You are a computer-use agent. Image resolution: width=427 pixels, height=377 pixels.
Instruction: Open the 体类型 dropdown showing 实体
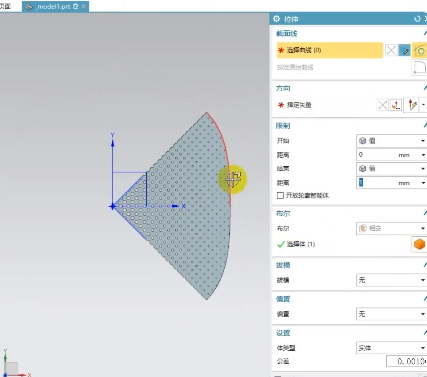391,348
